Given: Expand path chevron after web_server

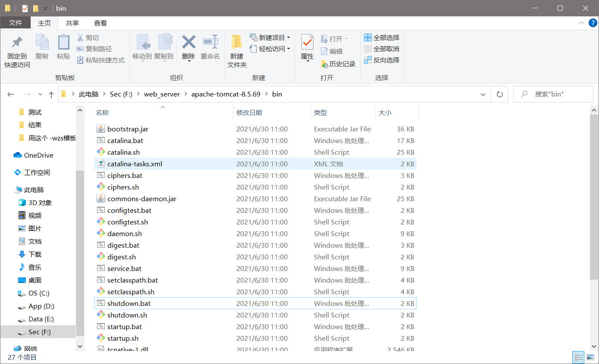Looking at the screenshot, I should tap(186, 94).
